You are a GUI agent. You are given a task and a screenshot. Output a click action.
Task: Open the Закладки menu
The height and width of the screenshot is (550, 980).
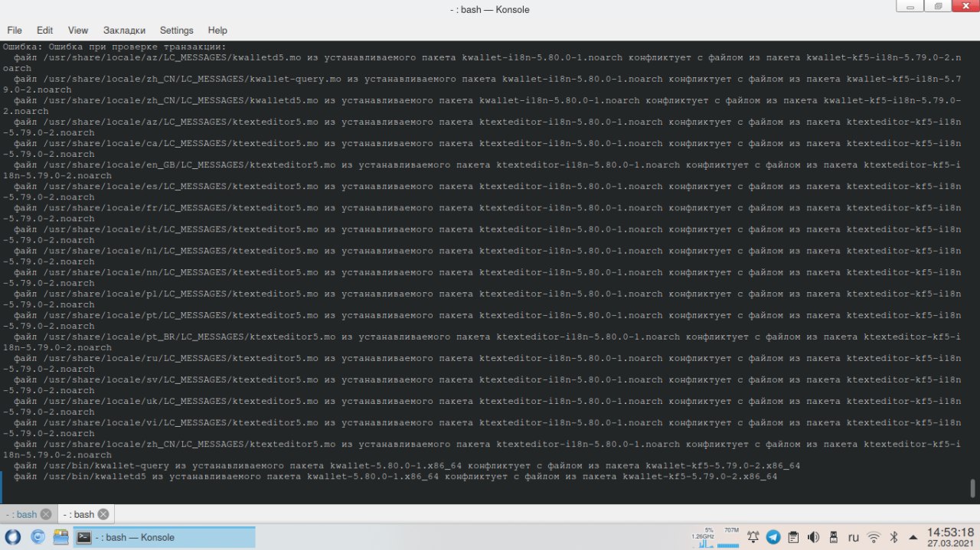coord(124,31)
